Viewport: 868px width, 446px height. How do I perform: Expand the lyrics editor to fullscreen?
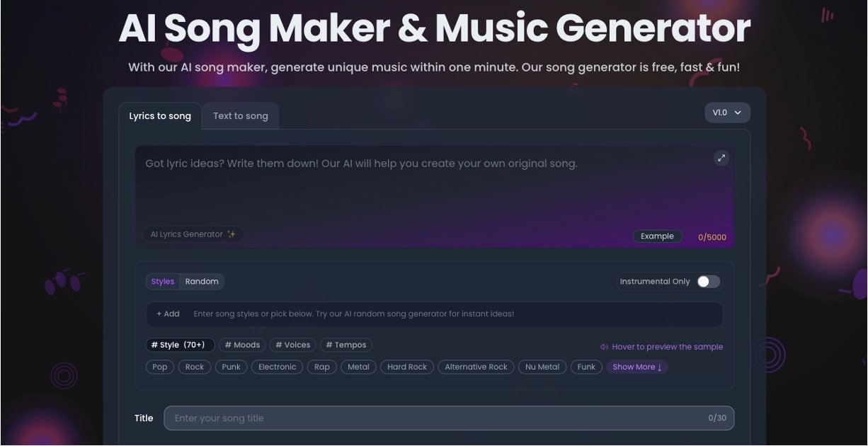coord(721,158)
